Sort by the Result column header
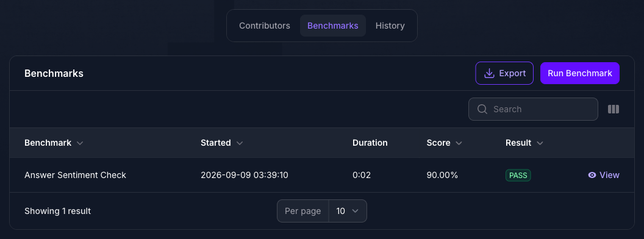This screenshot has width=644, height=239. tap(524, 143)
